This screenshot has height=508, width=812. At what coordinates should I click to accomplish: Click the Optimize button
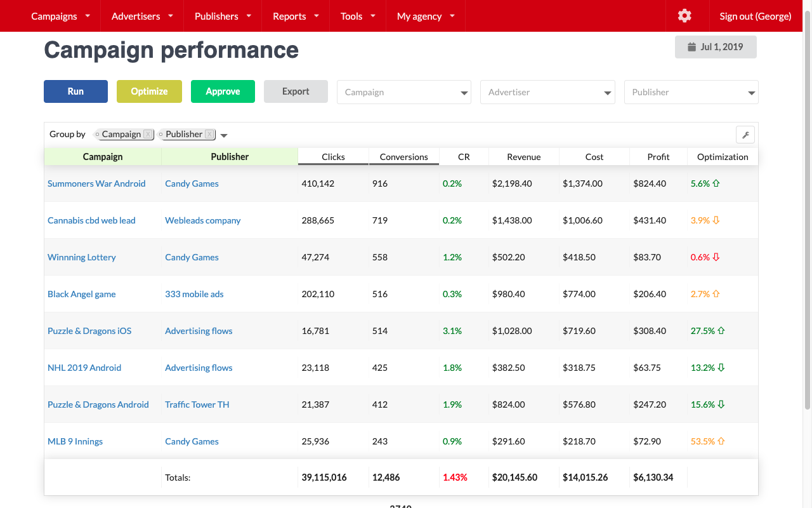tap(149, 91)
